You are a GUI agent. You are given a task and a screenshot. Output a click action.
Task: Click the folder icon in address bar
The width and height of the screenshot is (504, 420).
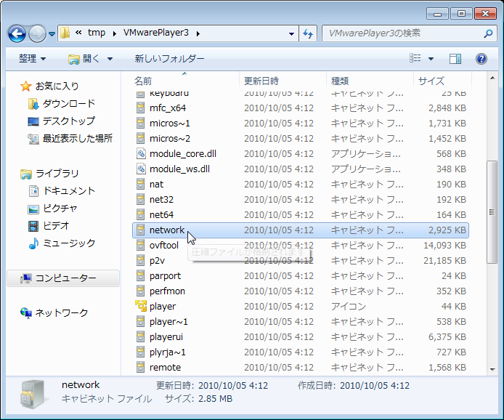pos(65,33)
